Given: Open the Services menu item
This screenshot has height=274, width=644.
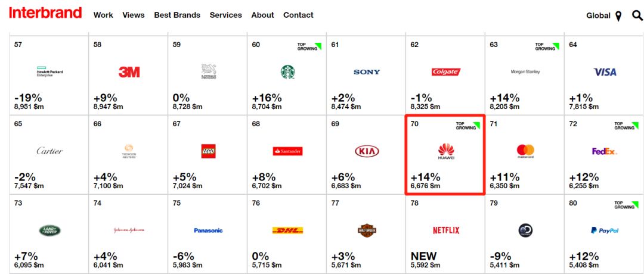Looking at the screenshot, I should pos(226,15).
